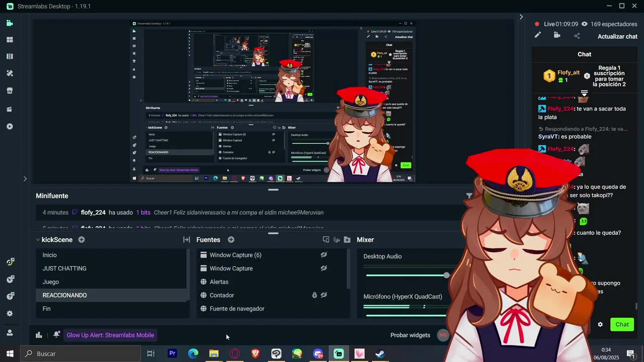Click the chat panel scrollbar
This screenshot has width=644, height=362.
pos(636,306)
